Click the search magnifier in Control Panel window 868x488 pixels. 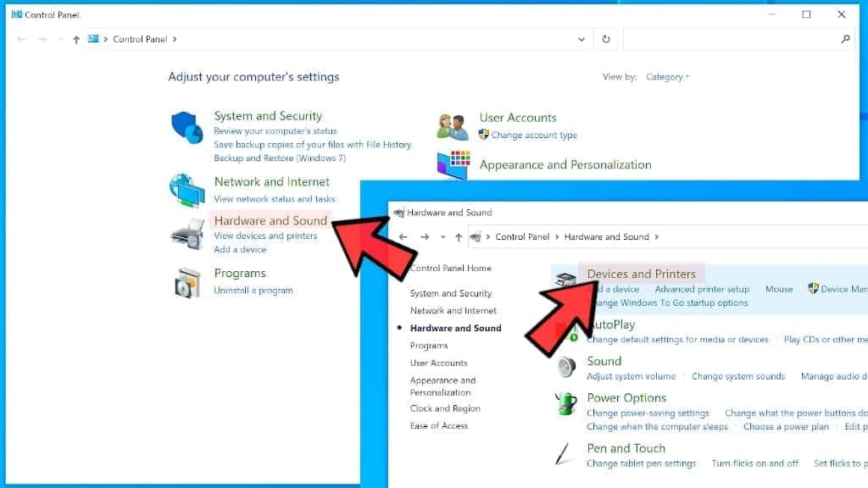[845, 39]
